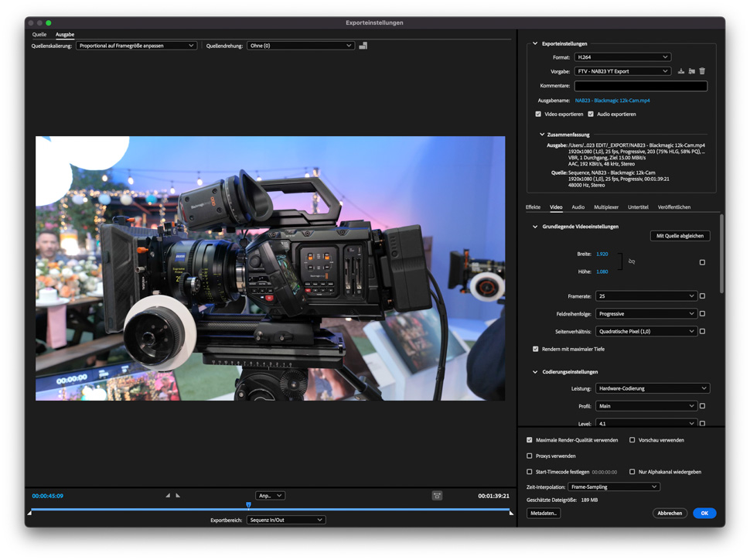Click the Breite value 1.920
Screen dimensions: 750x560
tap(602, 254)
